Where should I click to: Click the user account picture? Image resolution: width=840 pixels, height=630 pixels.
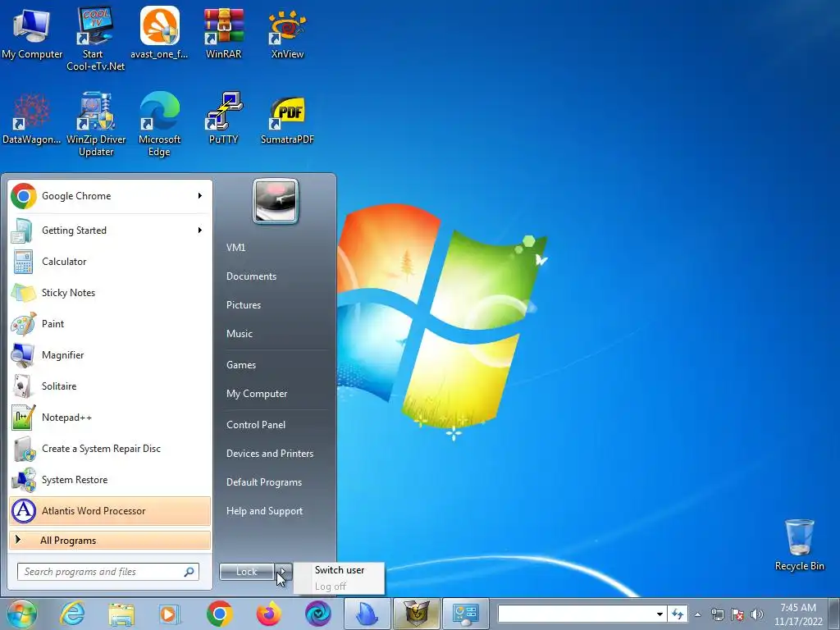276,201
